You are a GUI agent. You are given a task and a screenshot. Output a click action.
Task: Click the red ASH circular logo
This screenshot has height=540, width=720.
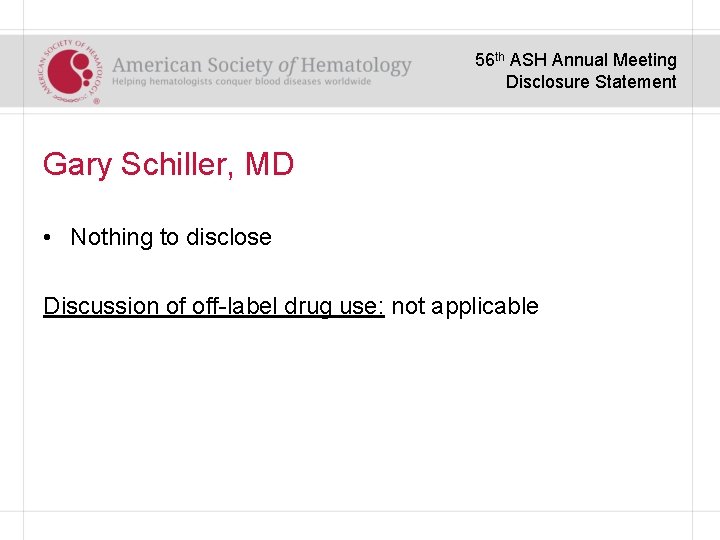tap(70, 70)
